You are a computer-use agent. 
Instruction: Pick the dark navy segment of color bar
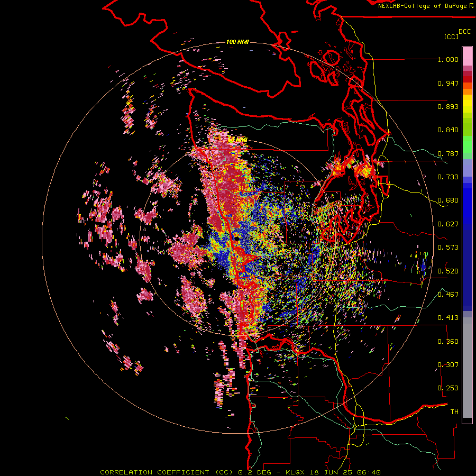[x=467, y=270]
